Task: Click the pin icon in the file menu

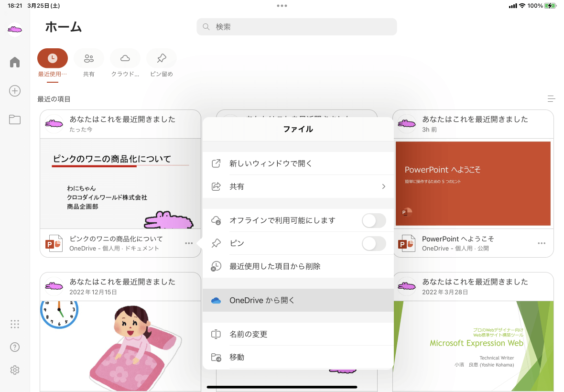Action: (x=216, y=243)
